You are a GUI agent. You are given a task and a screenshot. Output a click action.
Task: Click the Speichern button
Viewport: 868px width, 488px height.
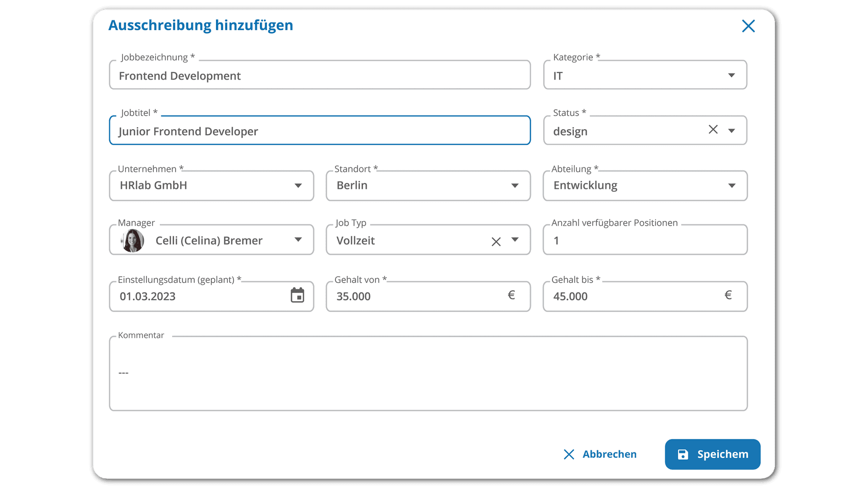[712, 454]
